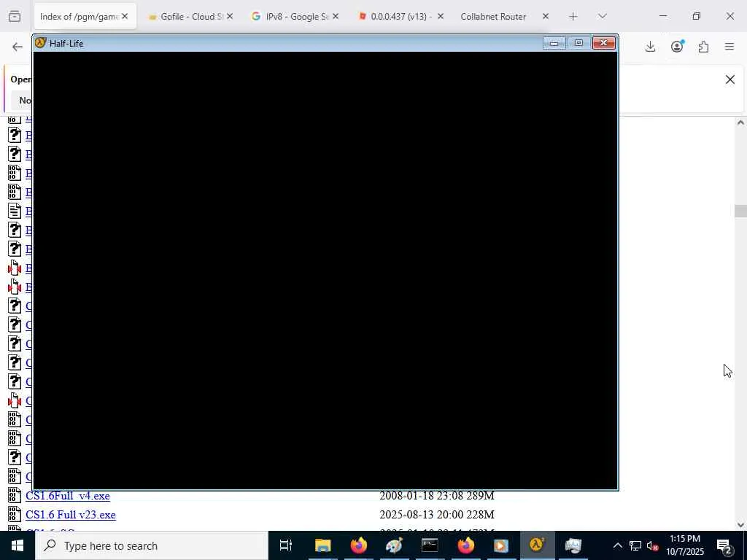Close the Index of /pgm/game tab
The image size is (747, 560).
125,17
